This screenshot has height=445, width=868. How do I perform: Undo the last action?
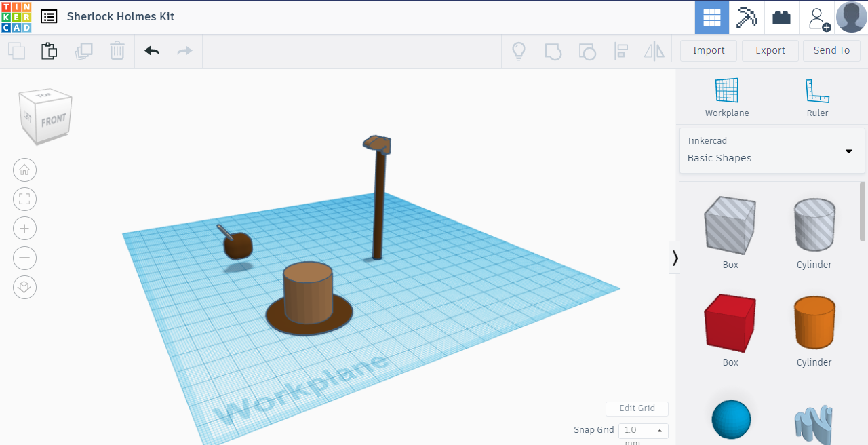tap(152, 51)
